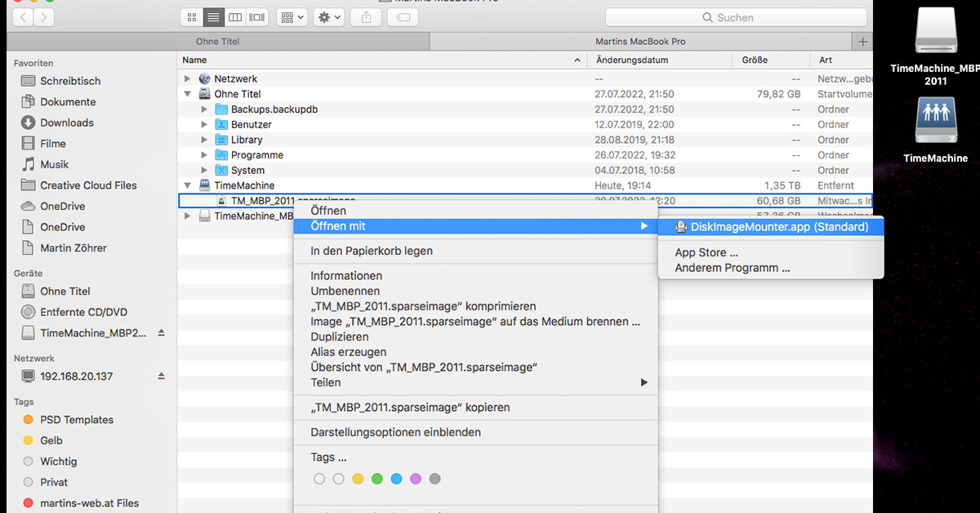
Task: Open Creative Cloud Files in sidebar
Action: click(x=88, y=185)
